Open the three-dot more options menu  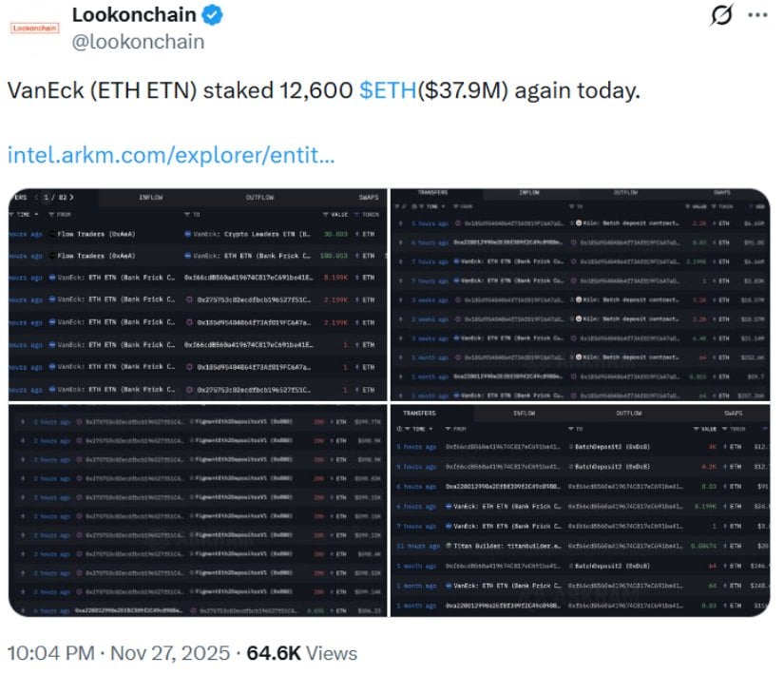[755, 16]
